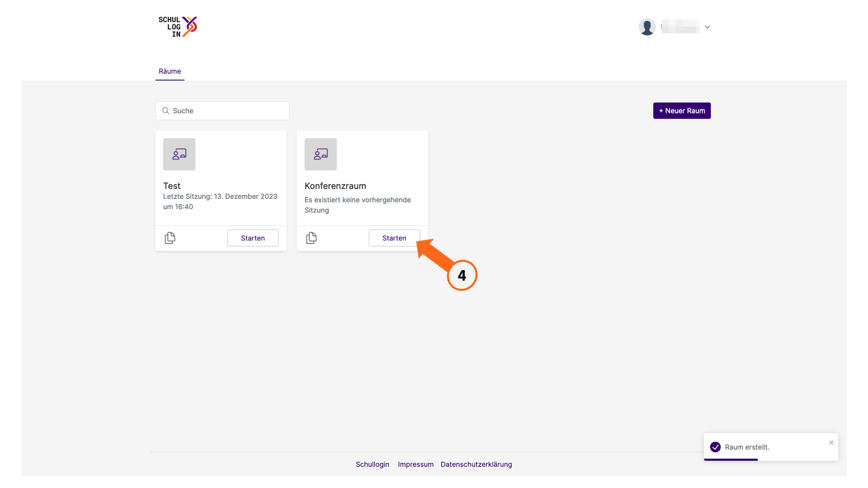Open the Test room title
The image size is (868, 488).
[x=172, y=186]
